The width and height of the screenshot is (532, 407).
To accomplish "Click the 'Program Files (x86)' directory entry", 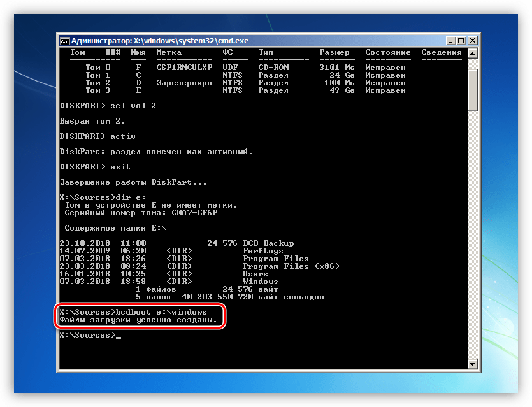I will [291, 266].
